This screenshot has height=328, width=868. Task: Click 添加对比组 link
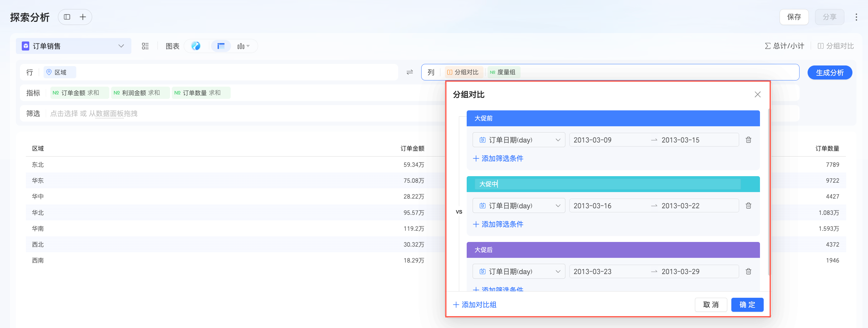(x=474, y=305)
